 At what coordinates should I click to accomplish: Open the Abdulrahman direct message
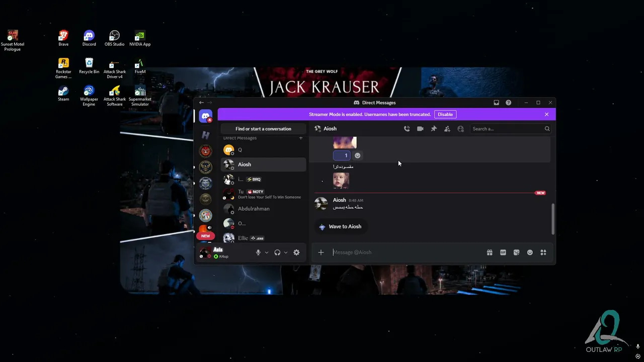click(263, 209)
